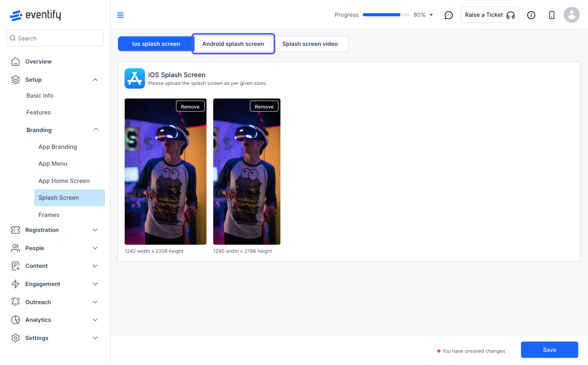Open mobile preview phone icon
This screenshot has width=588, height=365.
(x=552, y=15)
